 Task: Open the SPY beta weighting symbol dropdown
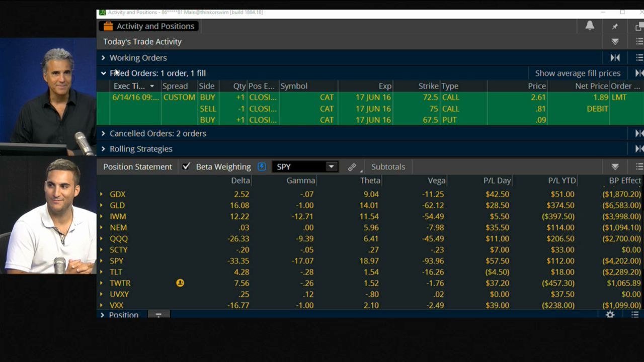331,167
